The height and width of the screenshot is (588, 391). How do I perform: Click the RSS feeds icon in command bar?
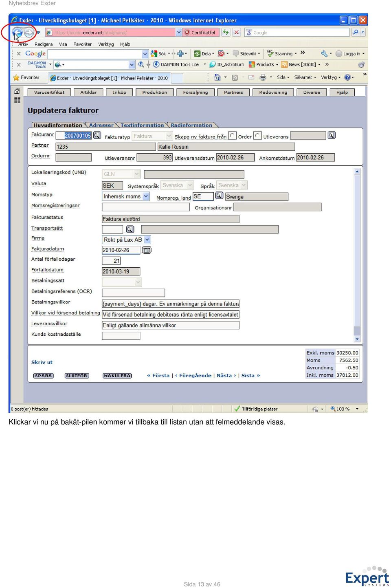[235, 77]
